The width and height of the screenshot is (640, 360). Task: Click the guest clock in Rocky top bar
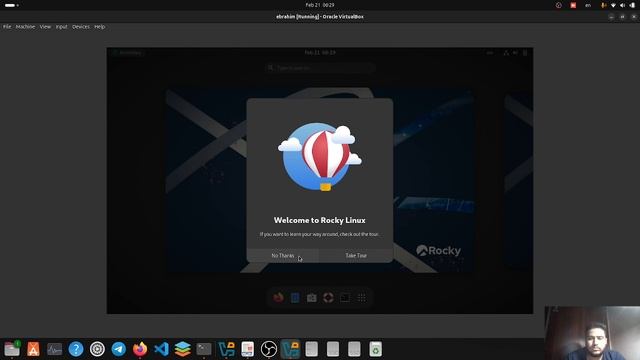point(320,53)
